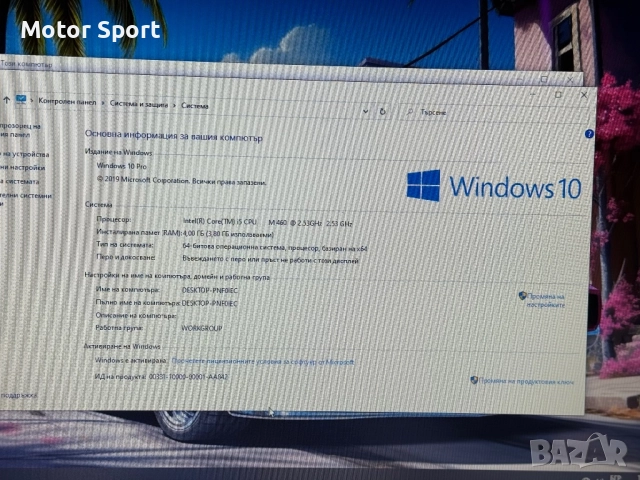
Task: Click the shield icon beside Промяна на настройките
Action: [x=522, y=295]
